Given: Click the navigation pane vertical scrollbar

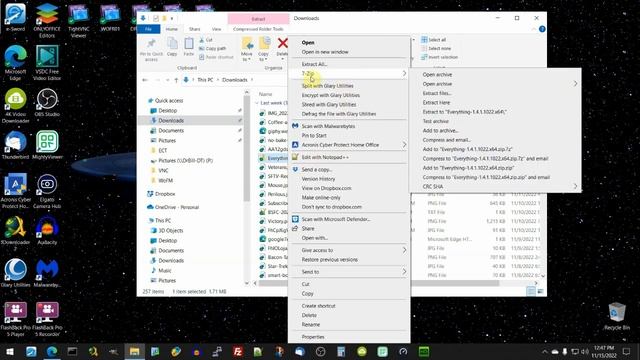Looking at the screenshot, I should click(x=247, y=149).
